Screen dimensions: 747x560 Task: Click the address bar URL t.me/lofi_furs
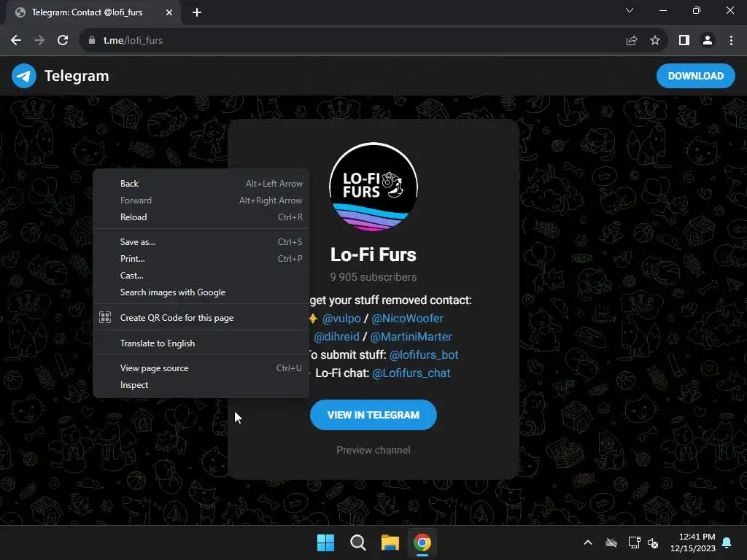[133, 41]
